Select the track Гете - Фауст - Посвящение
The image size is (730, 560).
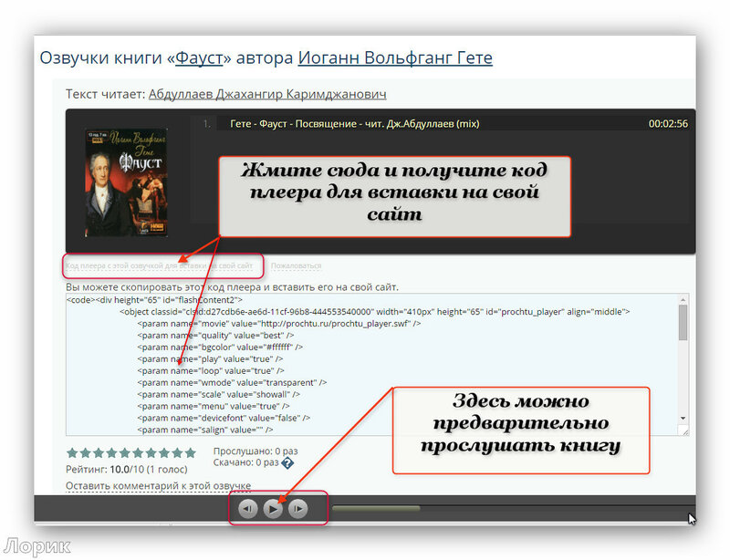point(354,124)
